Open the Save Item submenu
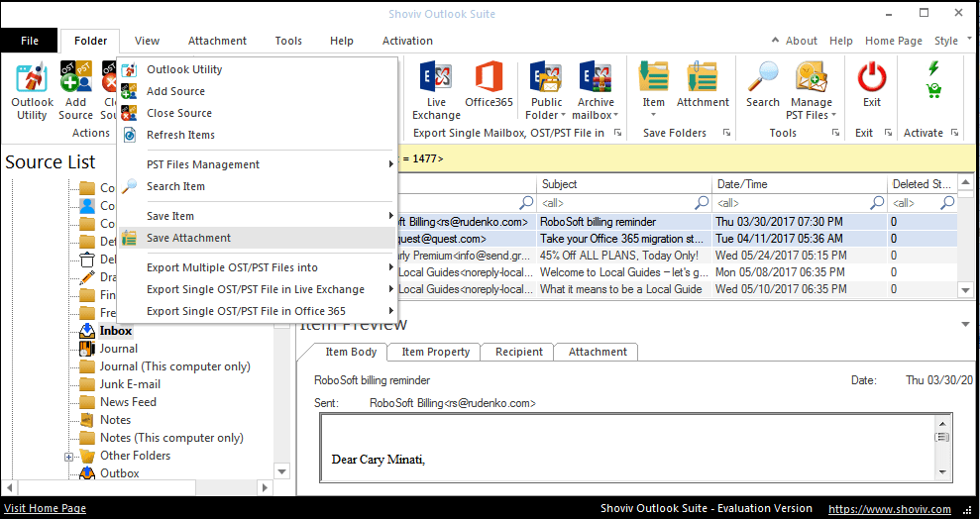Screen dimensions: 980x519 (258, 216)
